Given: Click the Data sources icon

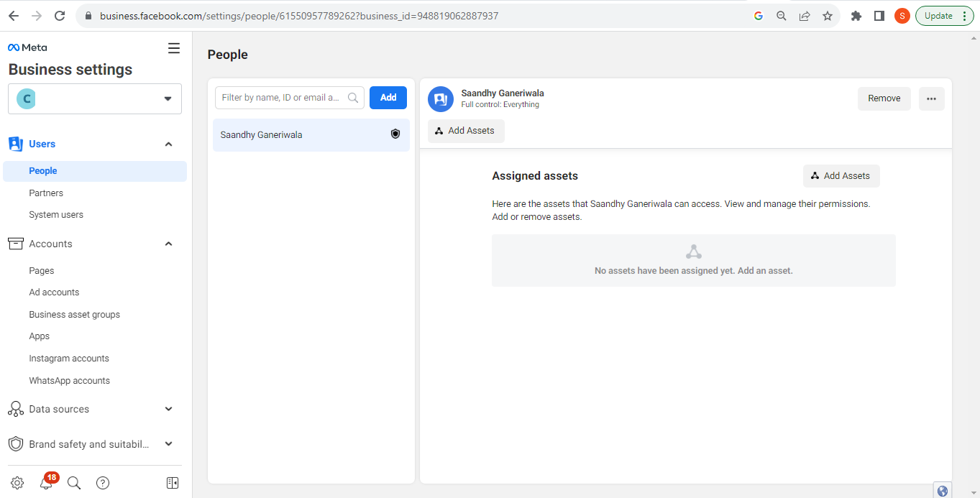Looking at the screenshot, I should pyautogui.click(x=15, y=409).
